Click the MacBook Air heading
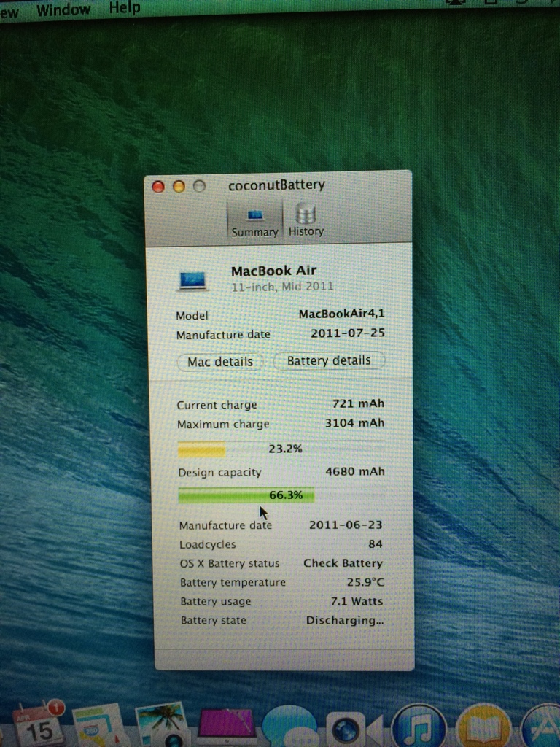560x747 pixels. pyautogui.click(x=274, y=271)
